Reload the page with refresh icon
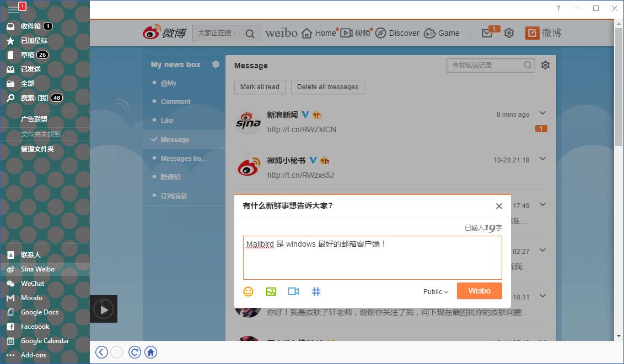This screenshot has height=364, width=624. coord(135,352)
